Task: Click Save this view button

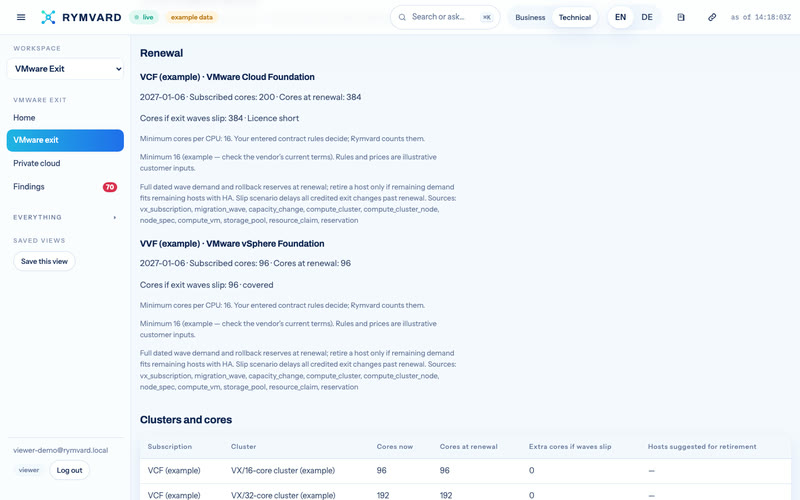Action: pyautogui.click(x=44, y=261)
